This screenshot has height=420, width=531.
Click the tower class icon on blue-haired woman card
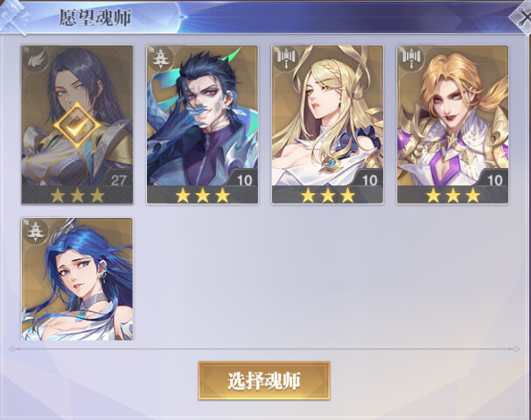[36, 231]
